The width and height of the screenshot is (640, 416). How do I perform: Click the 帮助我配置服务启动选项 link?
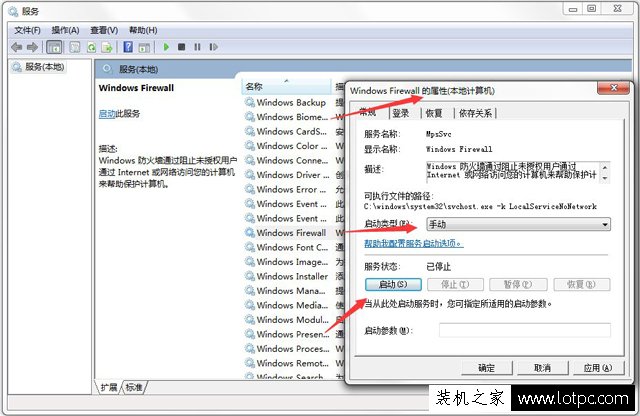413,244
